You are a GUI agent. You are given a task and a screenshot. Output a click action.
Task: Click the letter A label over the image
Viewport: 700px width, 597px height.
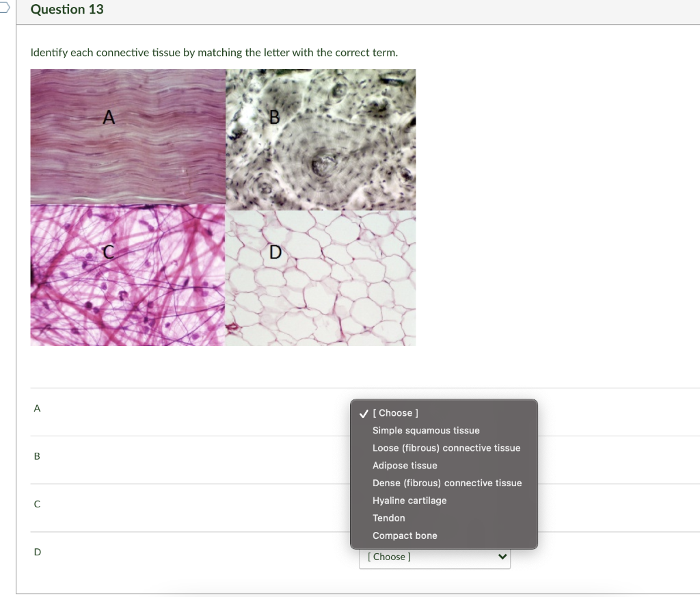pyautogui.click(x=108, y=118)
